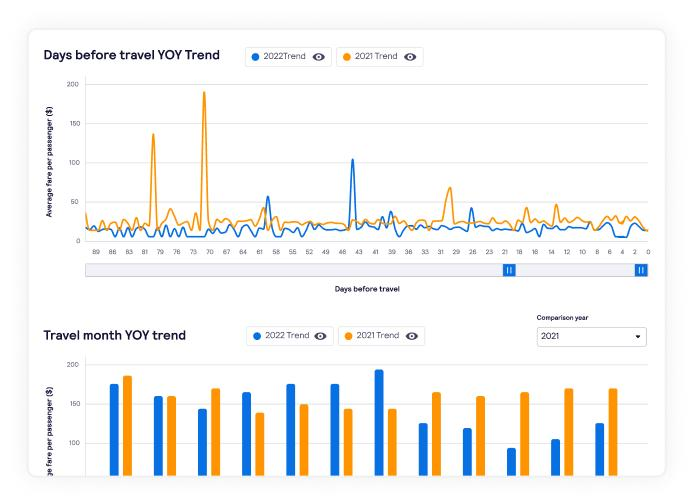Toggle the 2022Trend eye icon in line chart
694x503 pixels.
point(319,57)
